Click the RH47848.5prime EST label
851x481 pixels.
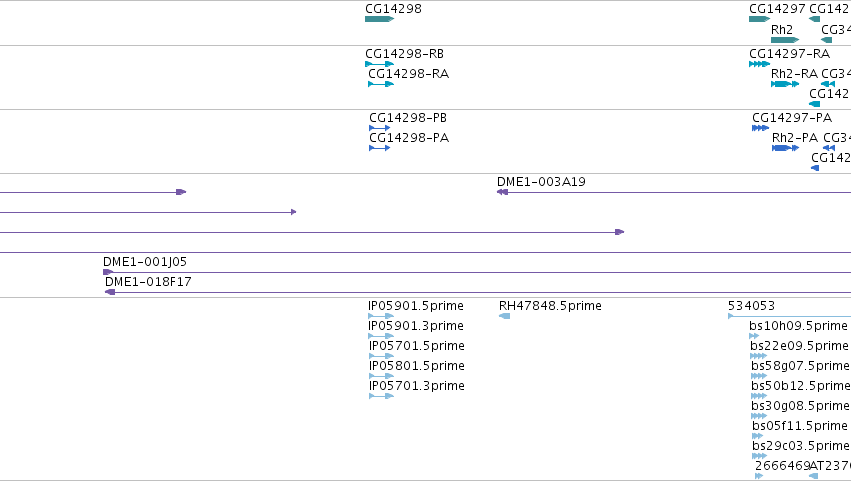(550, 306)
